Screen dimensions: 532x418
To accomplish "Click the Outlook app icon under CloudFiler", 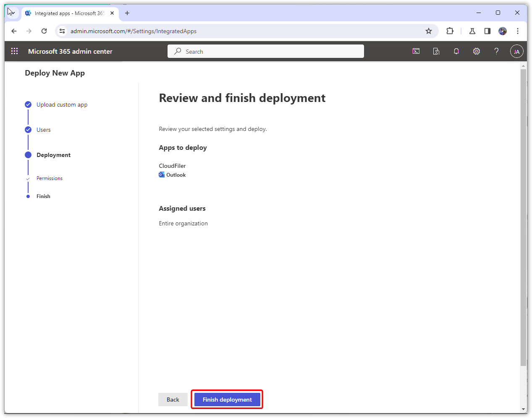I will click(162, 175).
